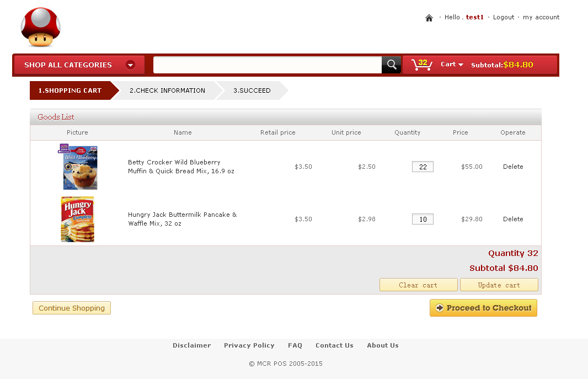
Task: Open Hungry Jack pancake mix product image
Action: 77,219
